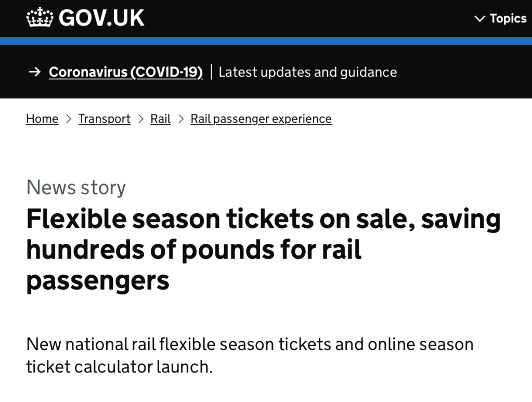Go to the Home breadcrumb
This screenshot has width=532, height=402.
[x=42, y=119]
